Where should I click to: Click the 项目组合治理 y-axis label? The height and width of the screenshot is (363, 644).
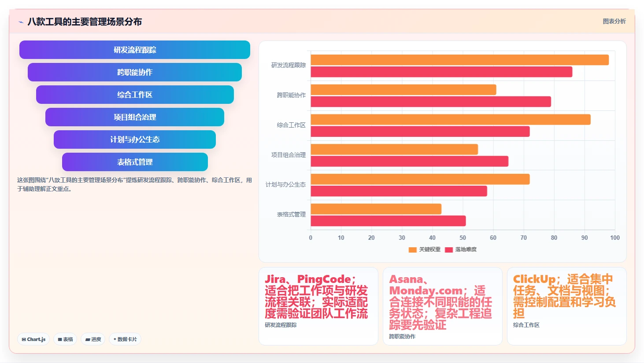click(289, 155)
